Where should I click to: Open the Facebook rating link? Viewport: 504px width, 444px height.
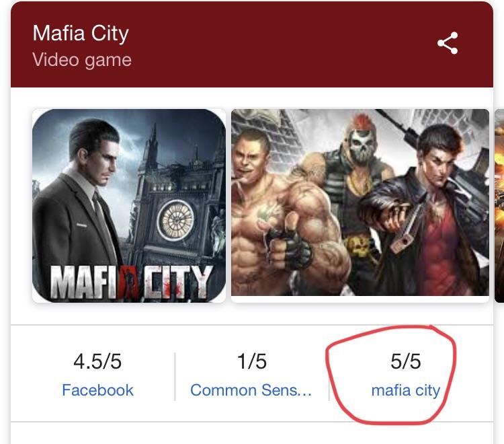[x=97, y=390]
